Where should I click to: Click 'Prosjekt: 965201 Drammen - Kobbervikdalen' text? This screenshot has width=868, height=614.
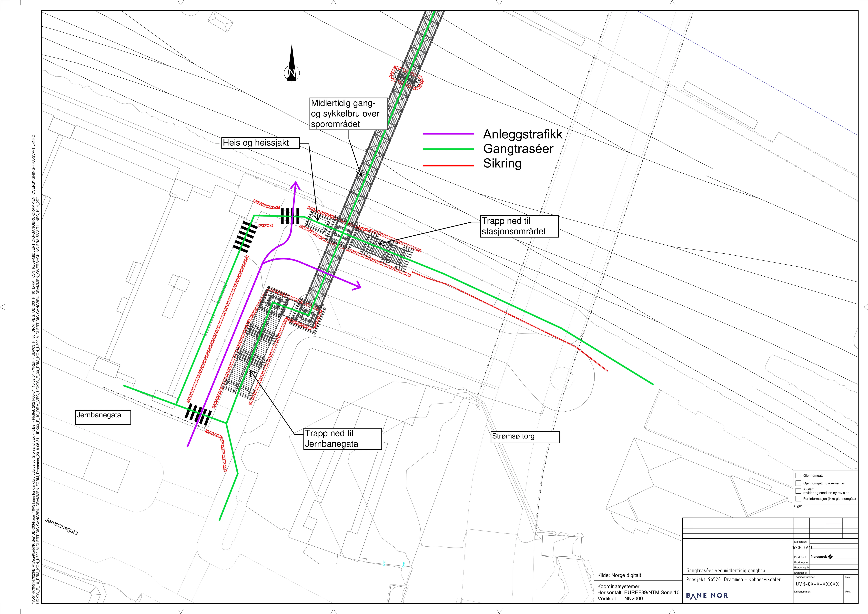(x=734, y=579)
